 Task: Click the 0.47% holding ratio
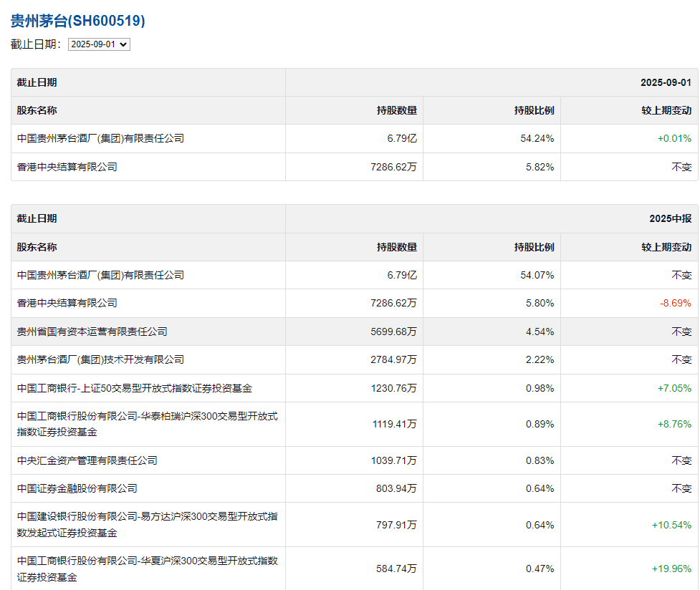pos(540,569)
